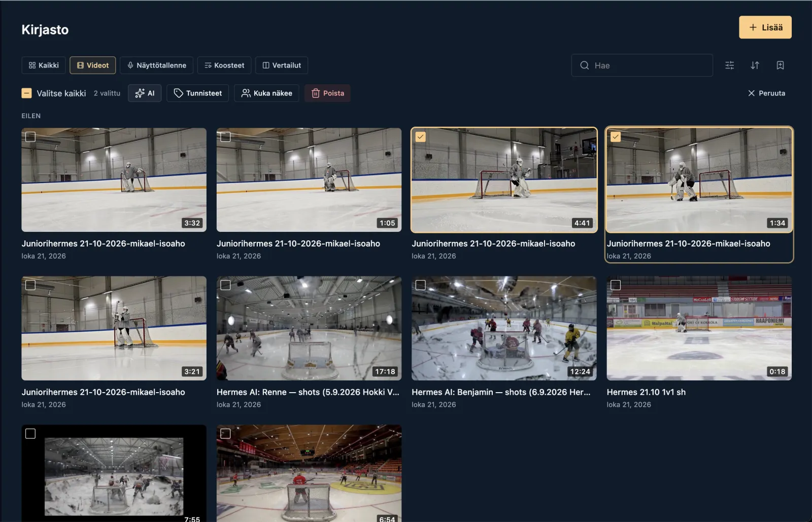Image resolution: width=812 pixels, height=522 pixels.
Task: Click the 'Kirjasto' page heading
Action: pos(45,29)
